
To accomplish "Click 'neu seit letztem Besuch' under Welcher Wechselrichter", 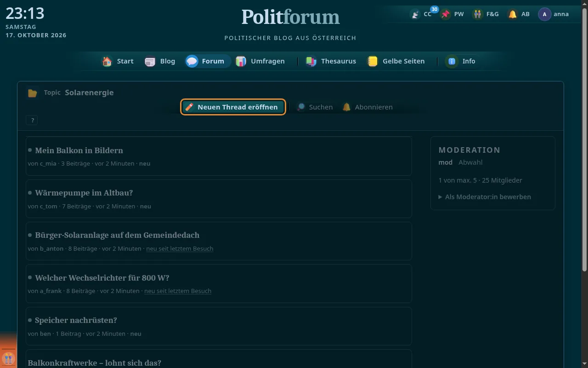I will 178,291.
